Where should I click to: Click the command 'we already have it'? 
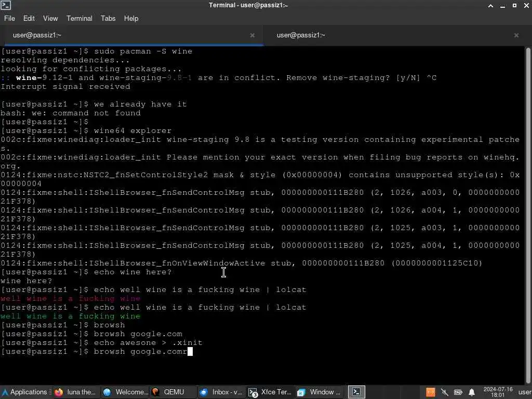coord(140,104)
